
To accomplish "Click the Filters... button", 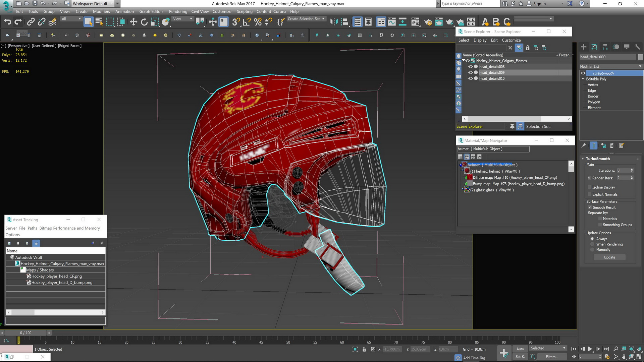I will pos(552,357).
